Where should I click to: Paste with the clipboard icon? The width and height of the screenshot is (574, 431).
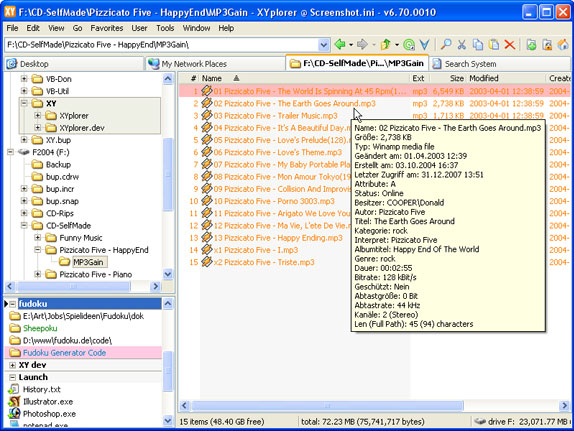pos(494,45)
